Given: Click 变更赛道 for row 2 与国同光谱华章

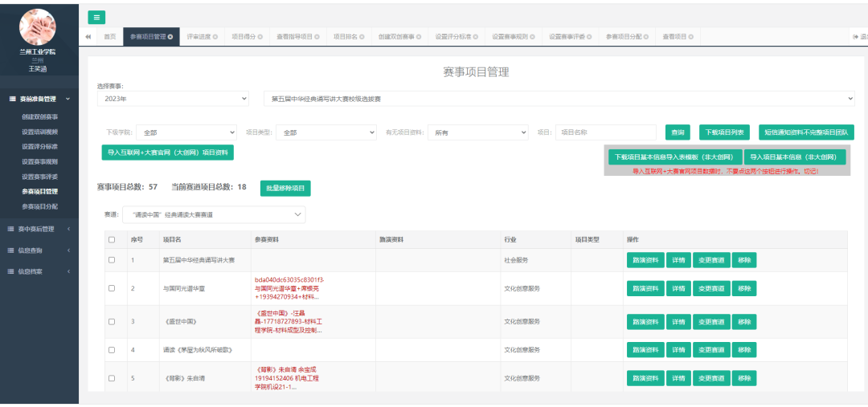Looking at the screenshot, I should pos(710,288).
